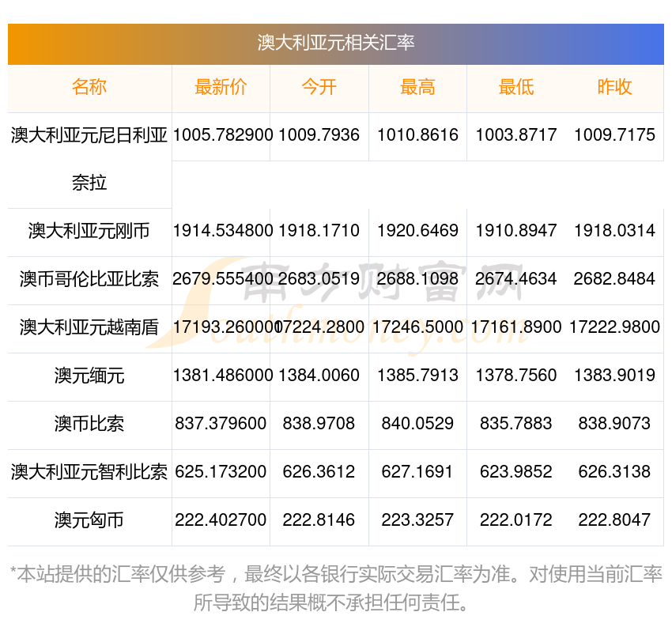This screenshot has height=627, width=672.
Task: Click low value 835.7883
Action: click(516, 424)
